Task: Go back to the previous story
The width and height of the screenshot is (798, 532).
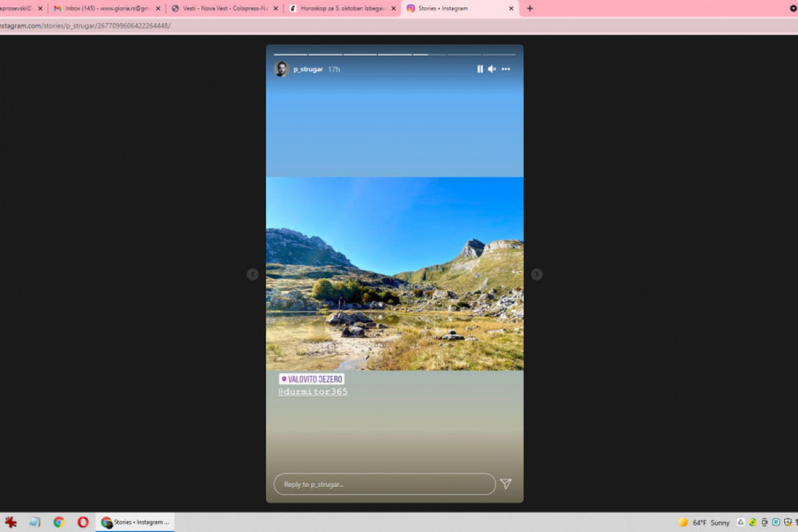Action: pos(253,275)
